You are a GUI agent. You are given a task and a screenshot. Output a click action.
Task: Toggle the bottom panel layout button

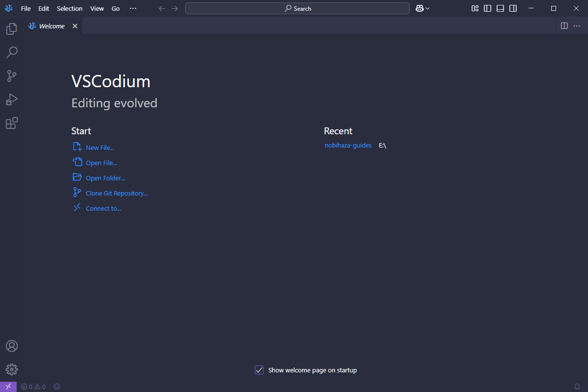[500, 8]
